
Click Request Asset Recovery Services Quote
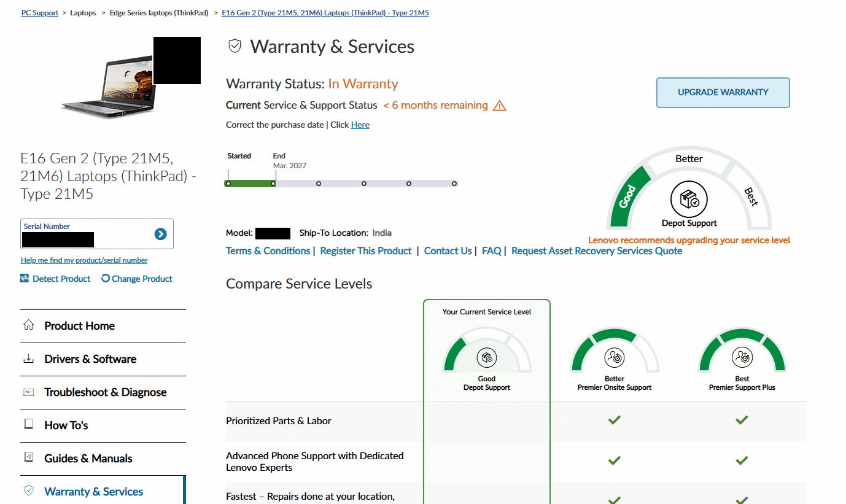[x=597, y=250]
